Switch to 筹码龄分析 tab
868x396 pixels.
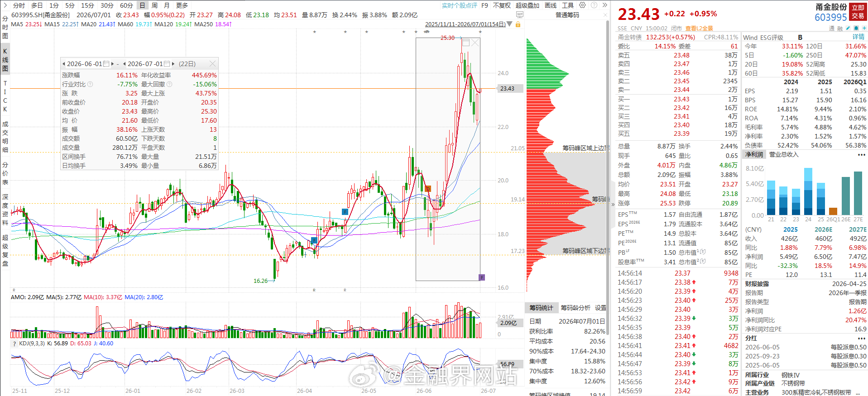point(575,308)
